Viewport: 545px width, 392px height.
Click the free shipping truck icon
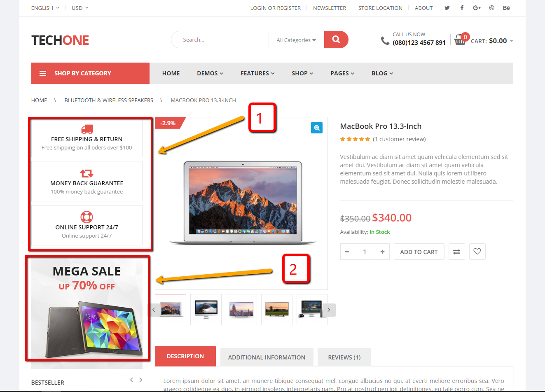click(87, 129)
